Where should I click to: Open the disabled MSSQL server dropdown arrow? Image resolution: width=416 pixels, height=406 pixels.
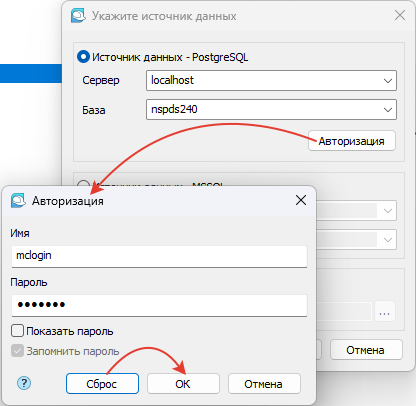388,211
